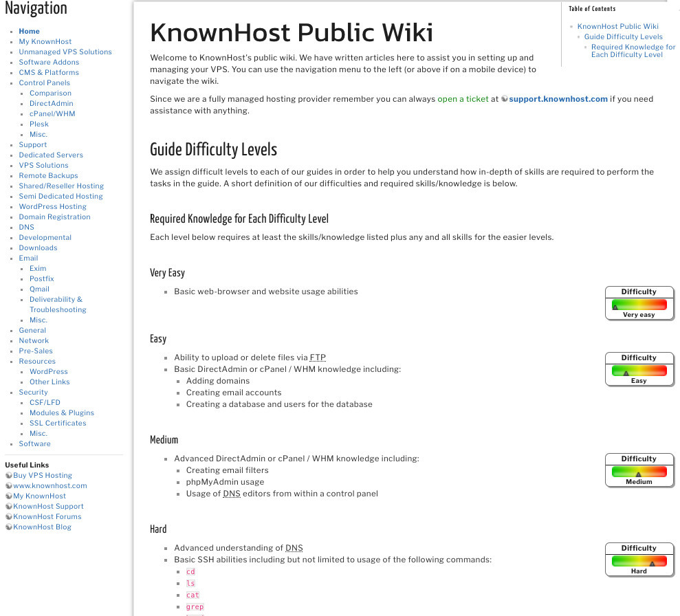Open cPanel/WHM navigation link
The width and height of the screenshot is (680, 616).
pos(52,114)
